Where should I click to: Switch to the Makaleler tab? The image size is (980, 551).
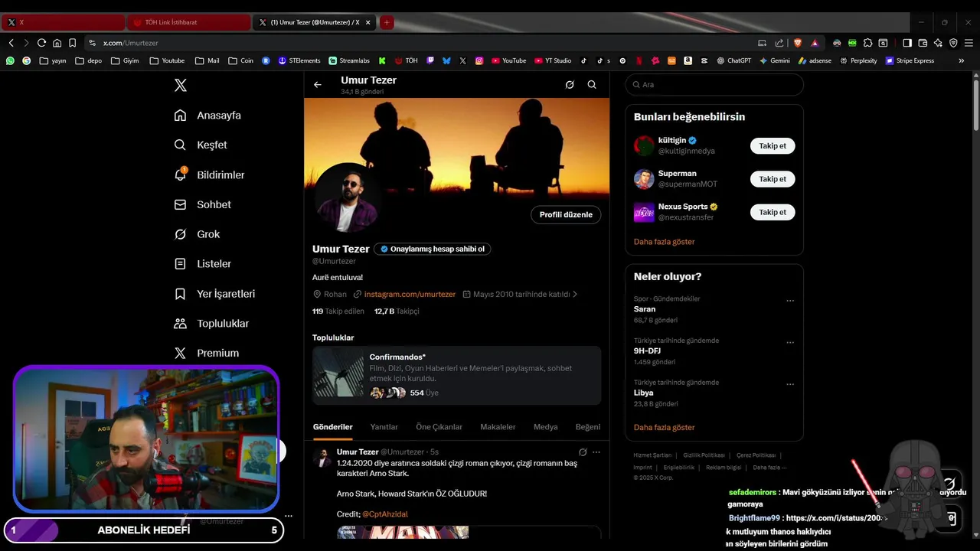tap(498, 427)
